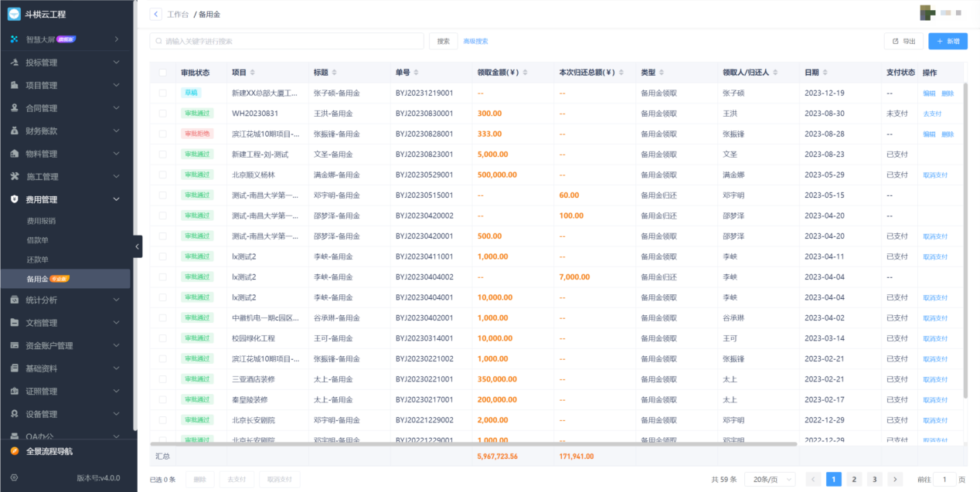The image size is (980, 492).
Task: Collapse sidebar with the middle edge handle
Action: click(138, 246)
